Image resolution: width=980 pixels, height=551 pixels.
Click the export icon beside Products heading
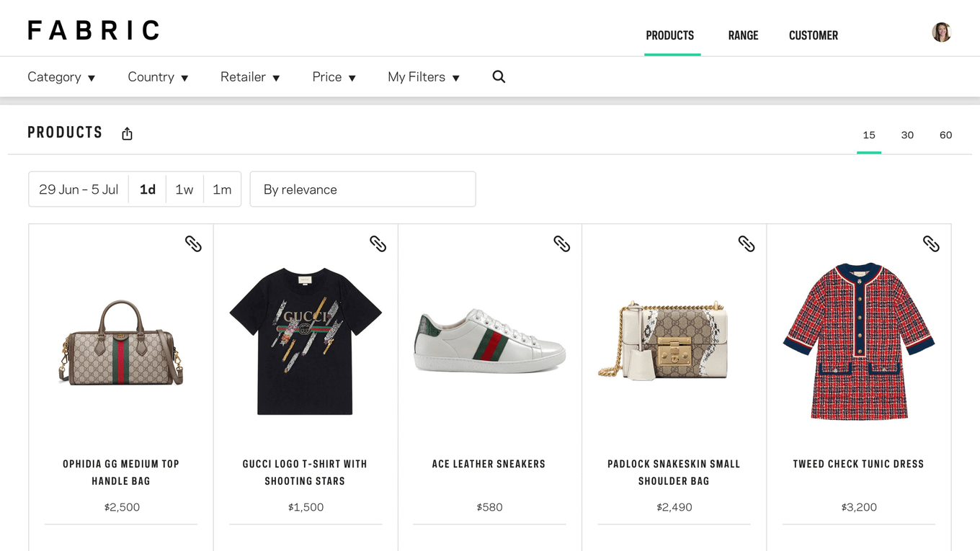[x=128, y=134]
